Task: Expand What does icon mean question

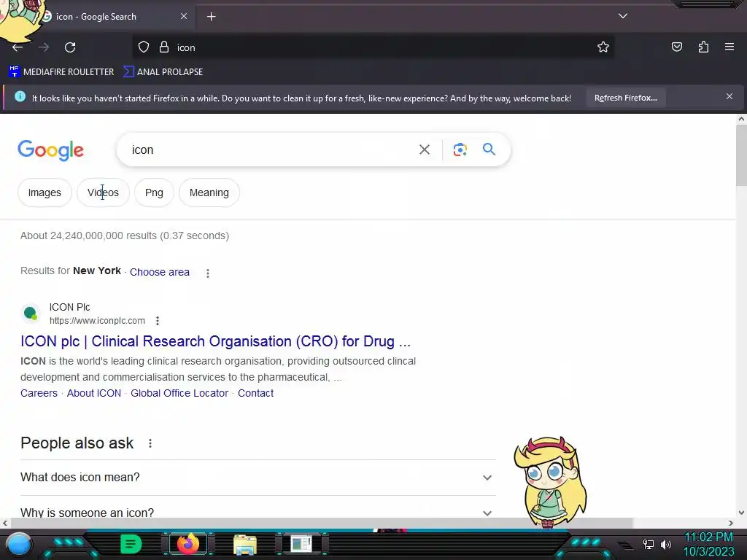Action: (x=258, y=478)
